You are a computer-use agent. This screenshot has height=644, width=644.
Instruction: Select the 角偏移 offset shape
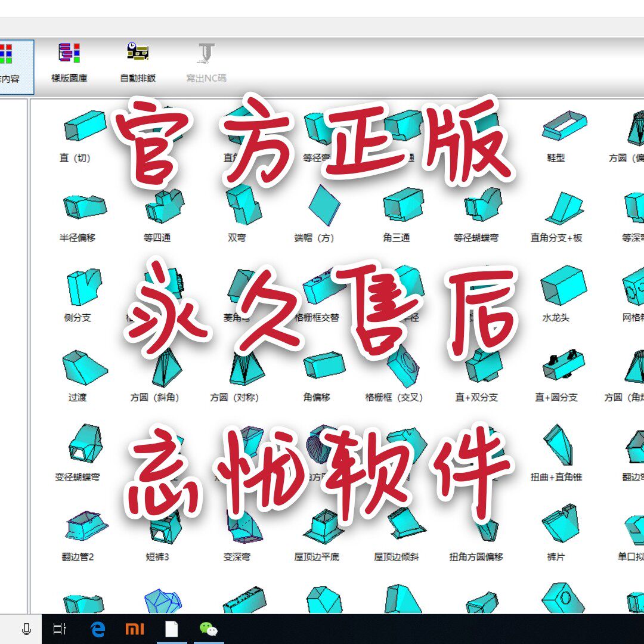coord(324,365)
